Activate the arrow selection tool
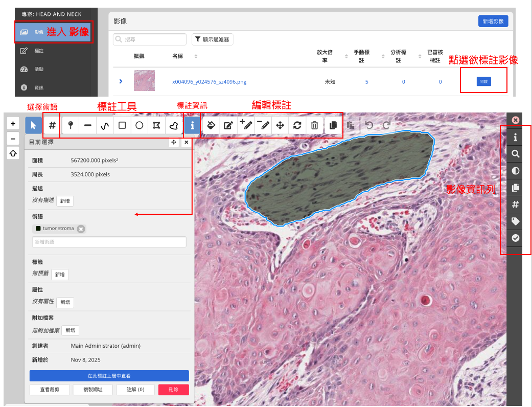532x407 pixels. click(x=34, y=125)
